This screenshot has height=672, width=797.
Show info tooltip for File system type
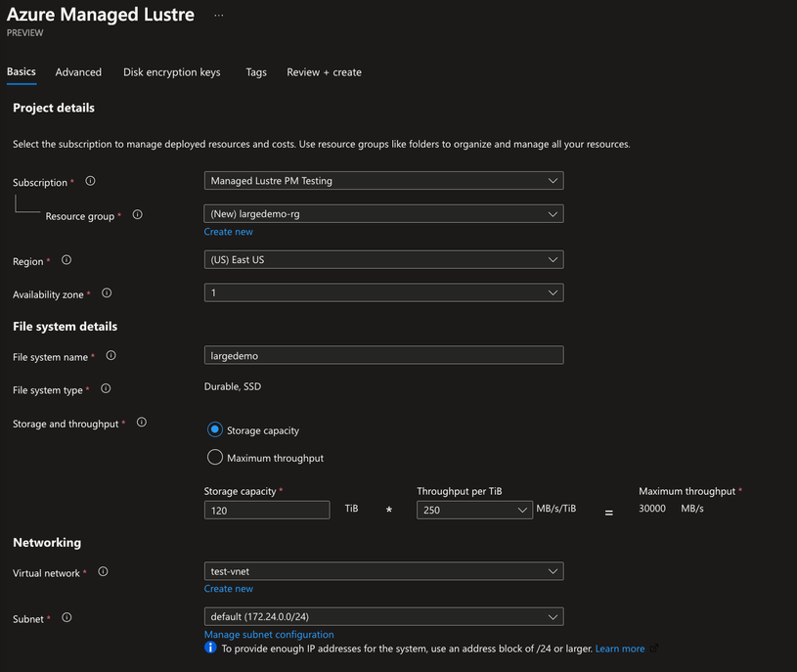point(106,389)
